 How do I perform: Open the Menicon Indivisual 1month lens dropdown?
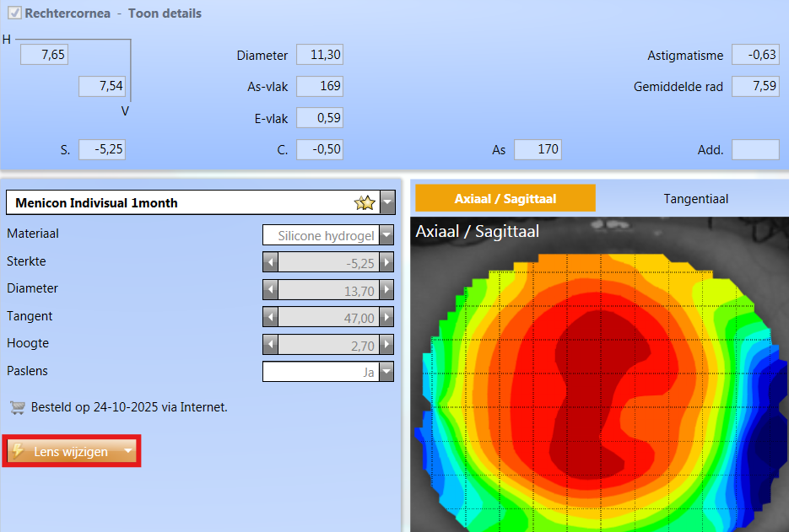coord(387,203)
